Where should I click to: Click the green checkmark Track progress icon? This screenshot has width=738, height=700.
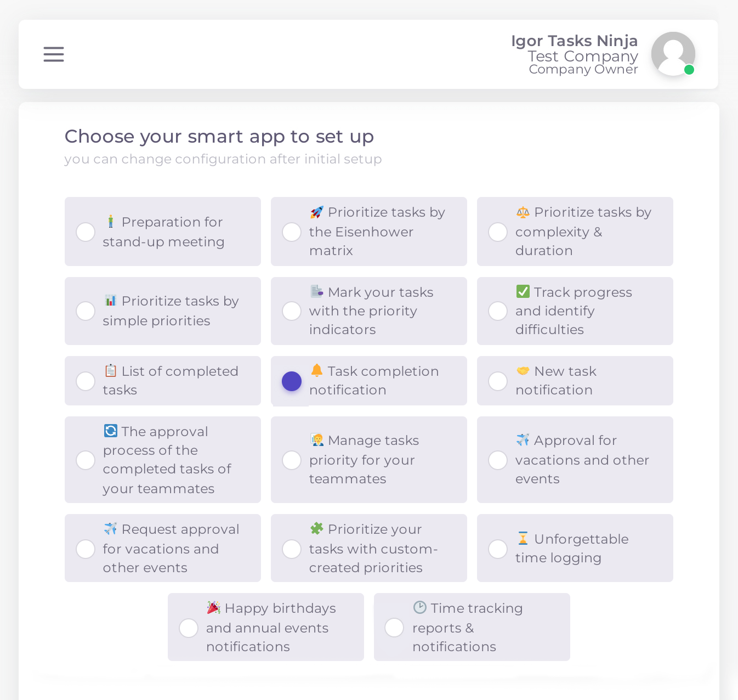pos(523,291)
